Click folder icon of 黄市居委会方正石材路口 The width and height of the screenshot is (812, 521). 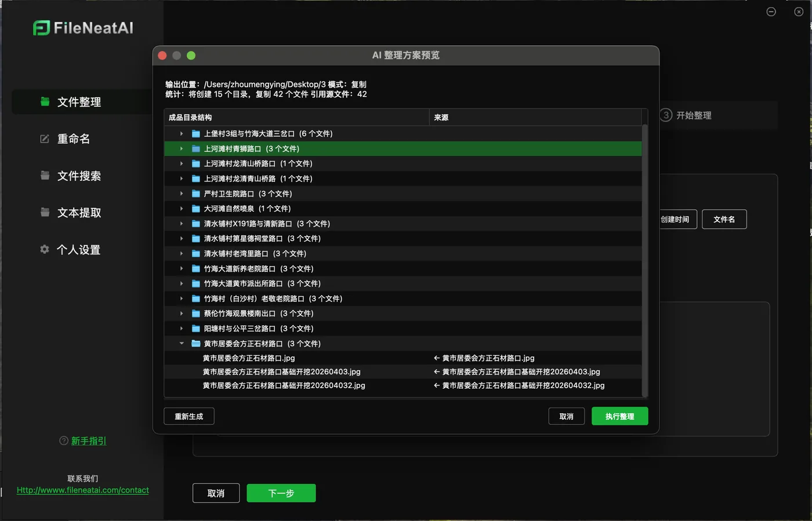pyautogui.click(x=196, y=344)
